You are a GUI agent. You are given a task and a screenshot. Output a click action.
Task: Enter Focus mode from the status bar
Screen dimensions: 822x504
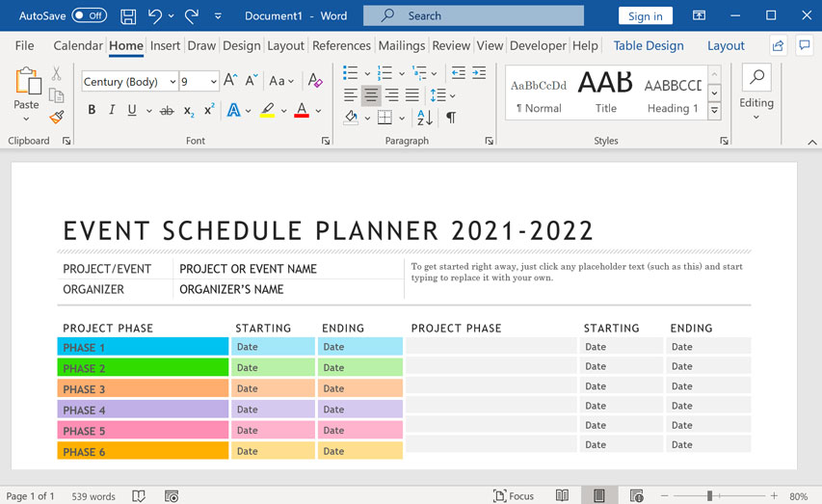point(513,496)
